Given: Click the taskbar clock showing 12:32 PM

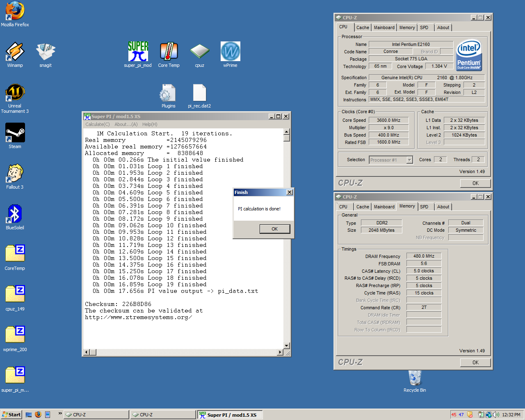Looking at the screenshot, I should 511,415.
